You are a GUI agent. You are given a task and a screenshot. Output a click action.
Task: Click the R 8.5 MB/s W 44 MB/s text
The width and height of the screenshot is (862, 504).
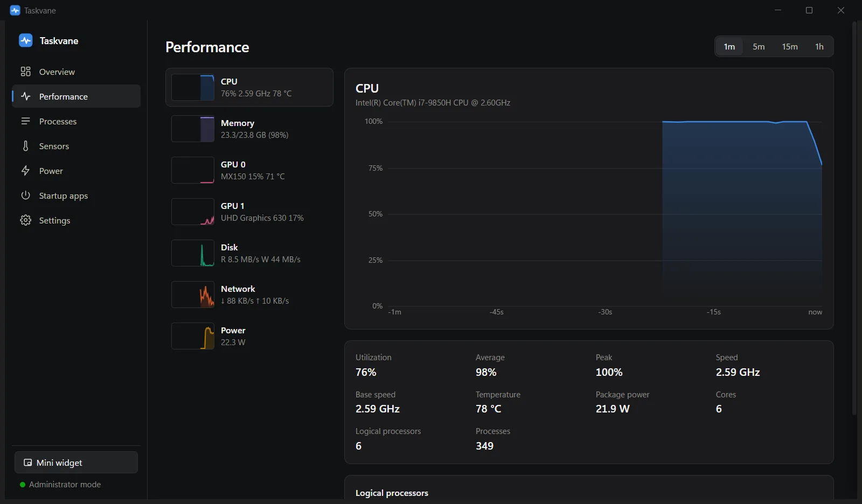coord(261,260)
